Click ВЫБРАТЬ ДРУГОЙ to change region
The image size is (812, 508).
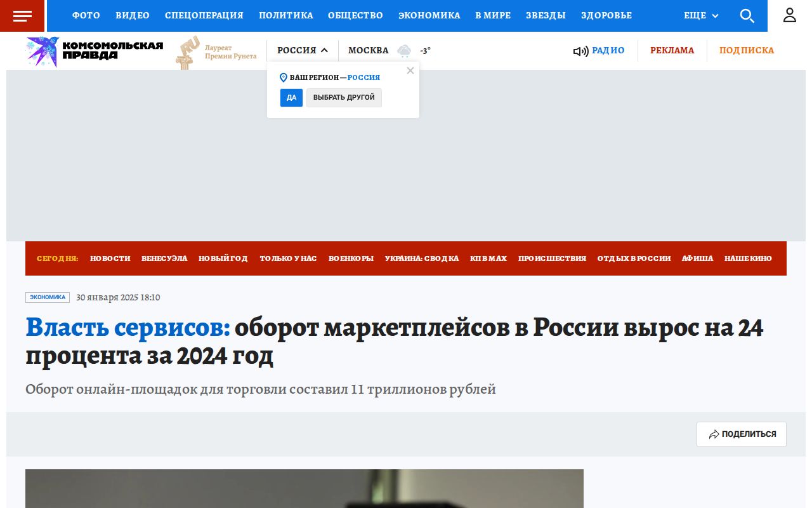(x=344, y=98)
